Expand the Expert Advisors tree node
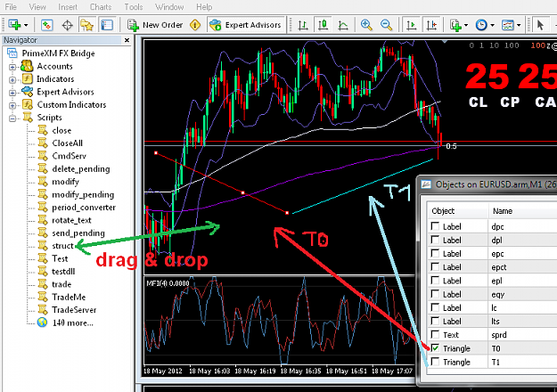The image size is (557, 392). pyautogui.click(x=12, y=93)
